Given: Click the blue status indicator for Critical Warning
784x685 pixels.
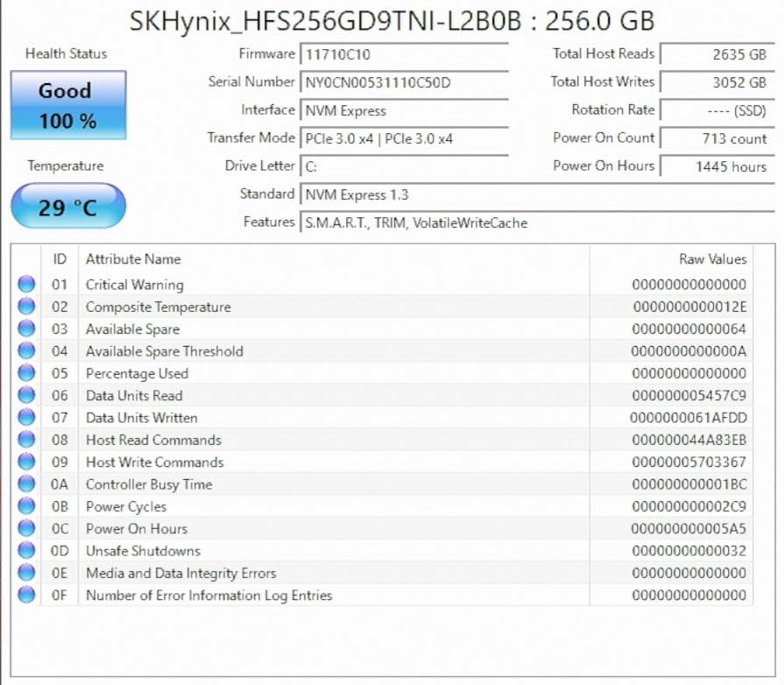Looking at the screenshot, I should [27, 285].
